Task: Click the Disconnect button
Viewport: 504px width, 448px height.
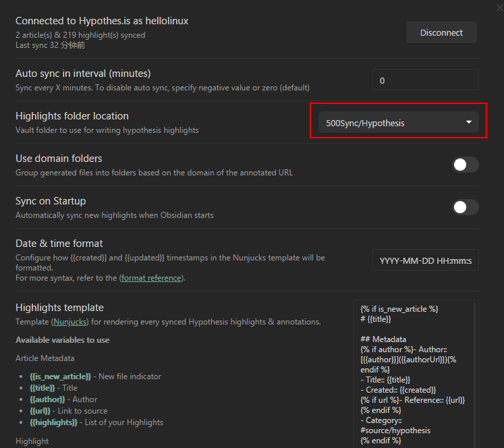Action: point(441,32)
